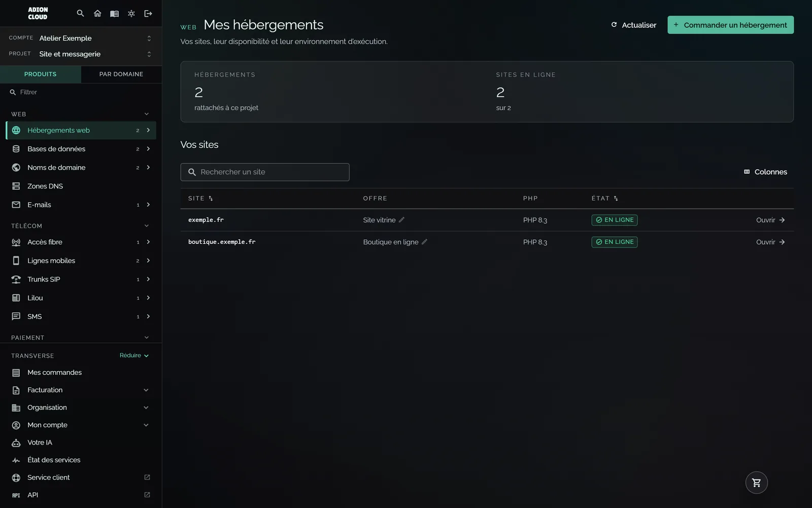Viewport: 812px width, 508px height.
Task: Expand Facturation submenu
Action: [81, 390]
